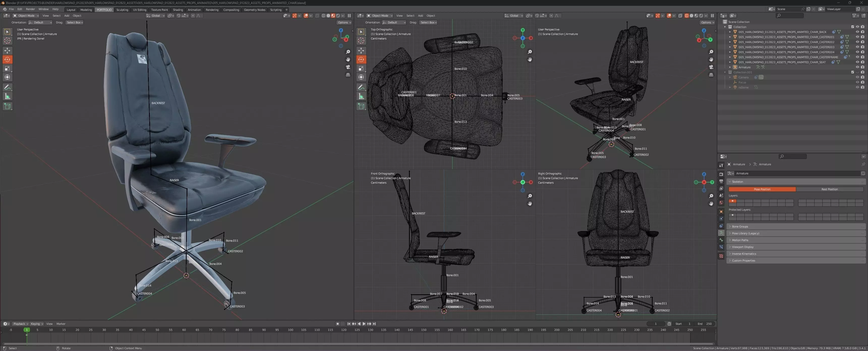The height and width of the screenshot is (351, 868).
Task: Select the Add Cube tool icon
Action: 7,106
